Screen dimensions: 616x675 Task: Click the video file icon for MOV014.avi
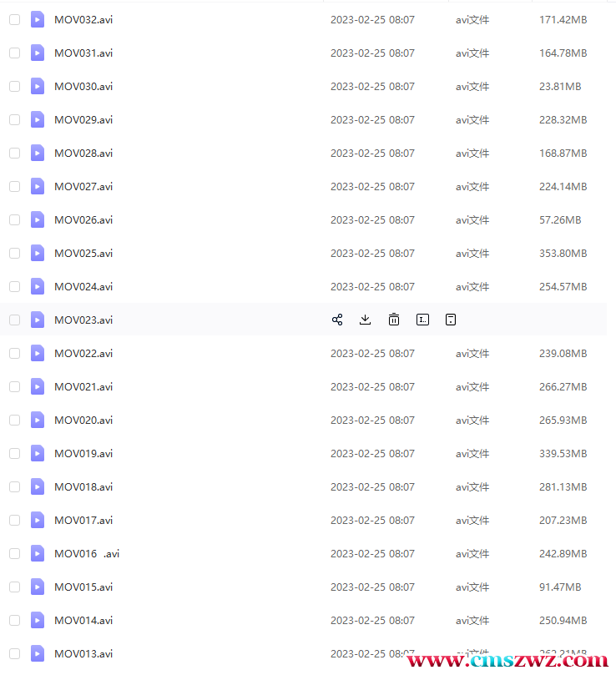point(38,620)
